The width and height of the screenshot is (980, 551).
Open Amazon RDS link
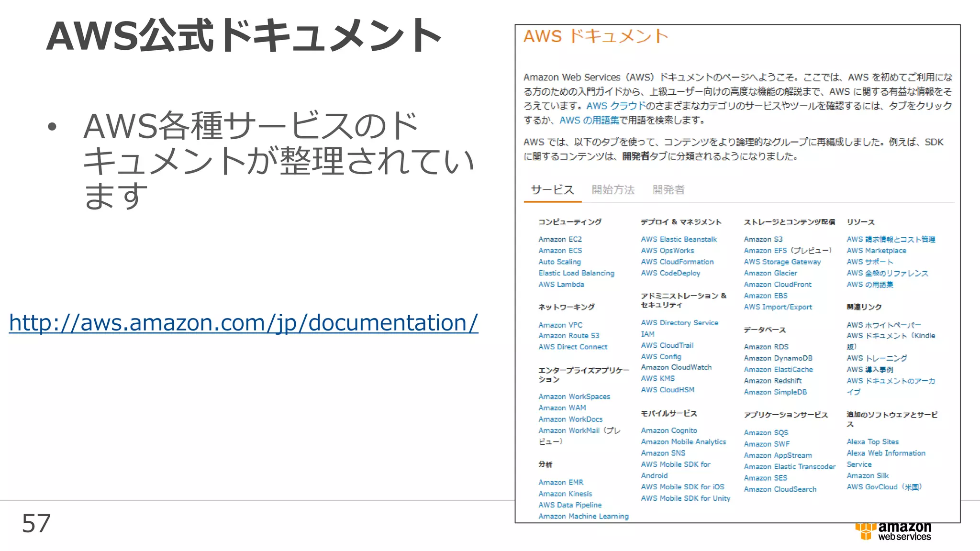pyautogui.click(x=766, y=347)
